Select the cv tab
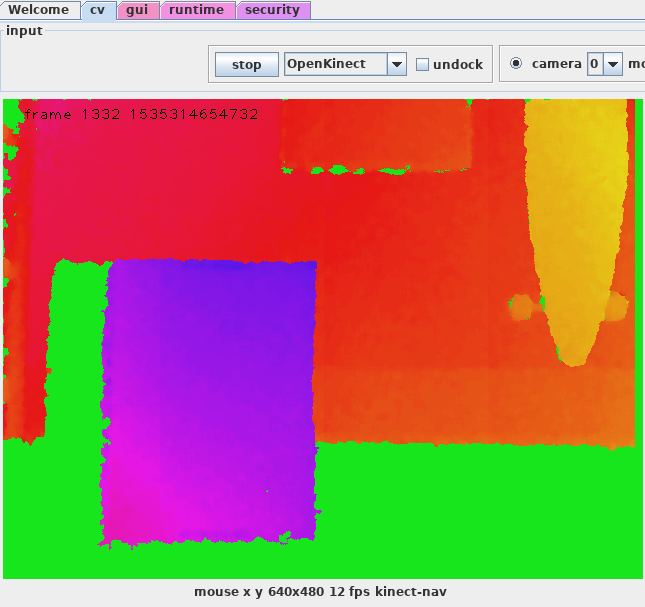This screenshot has width=645, height=607. [97, 10]
